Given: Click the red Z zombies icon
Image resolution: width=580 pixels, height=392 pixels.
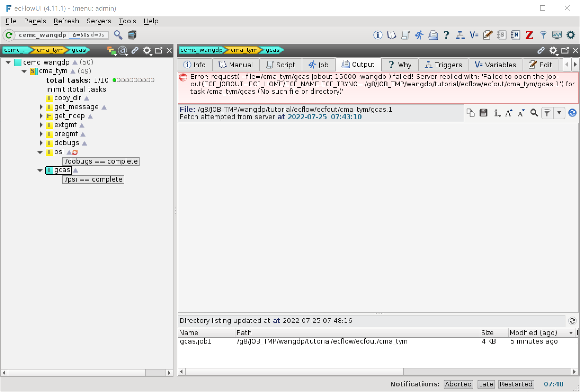Looking at the screenshot, I should click(529, 35).
